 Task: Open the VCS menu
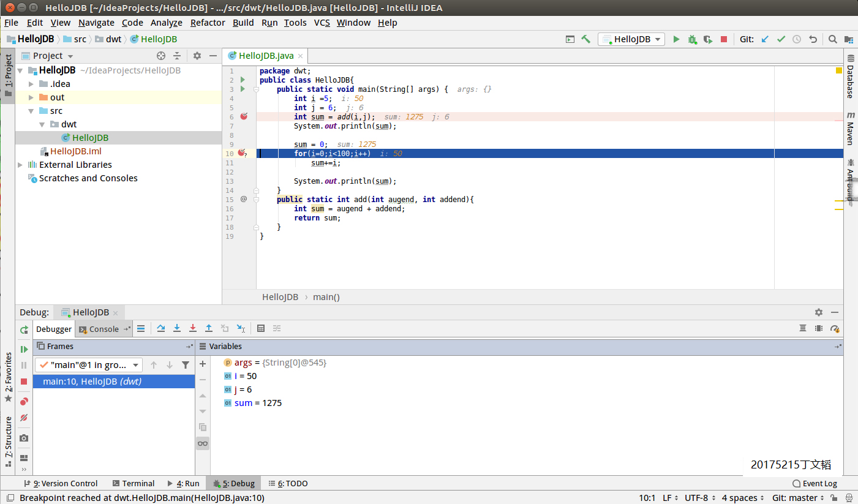pos(322,23)
